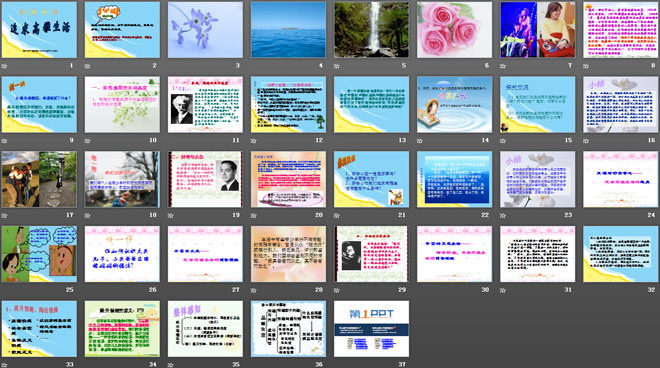Select slide 31 black paragraph text thumbnail
This screenshot has width=660, height=368.
coord(538,254)
